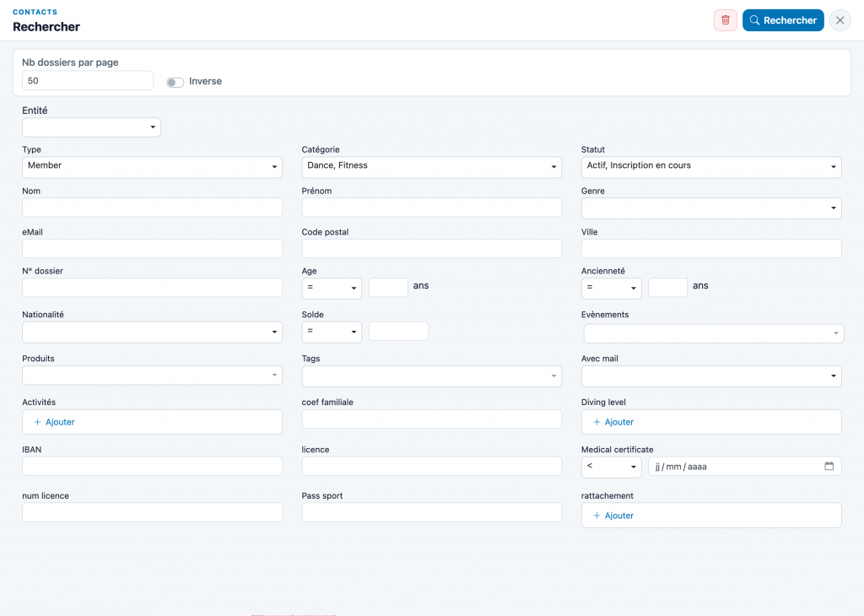Click the IBAN input field

tap(152, 466)
